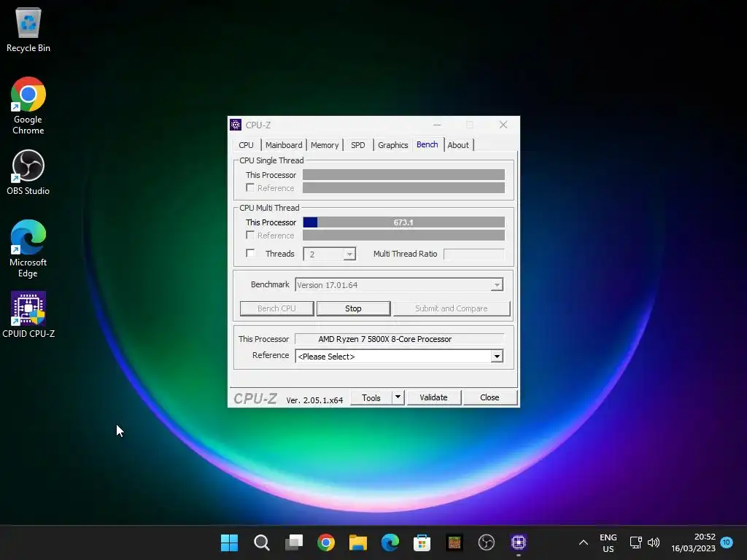Open volume control tray icon
This screenshot has height=560, width=747.
point(654,542)
